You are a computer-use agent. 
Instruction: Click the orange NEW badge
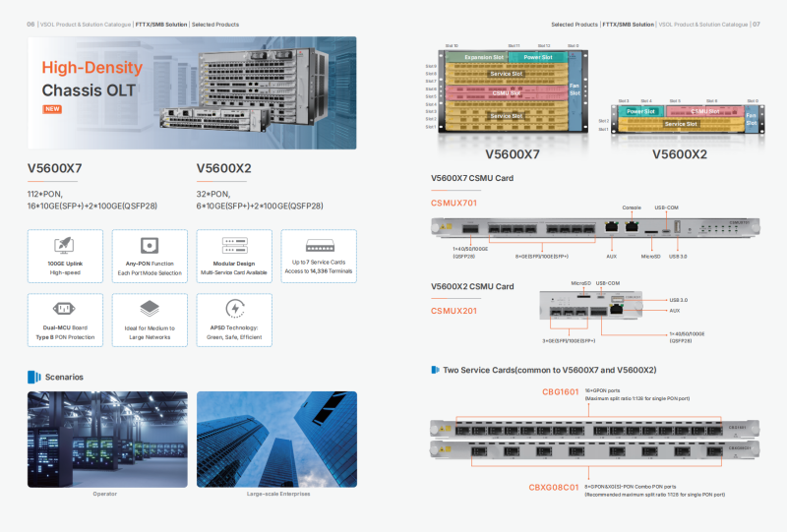pos(52,109)
